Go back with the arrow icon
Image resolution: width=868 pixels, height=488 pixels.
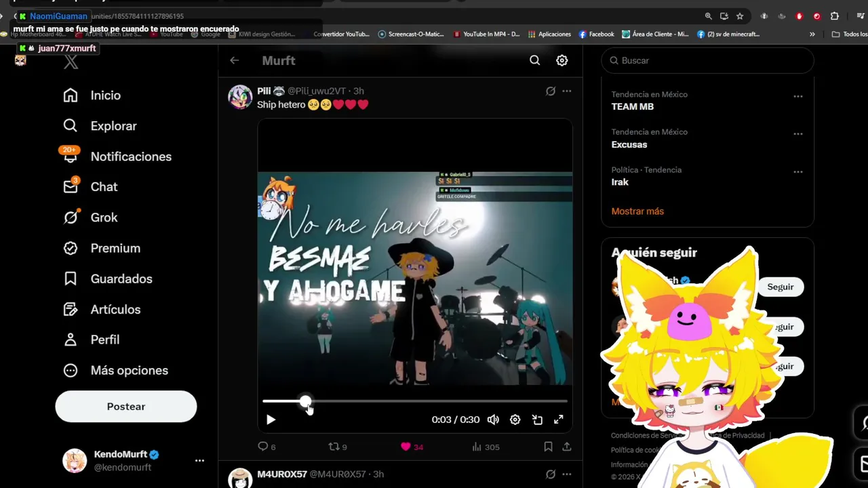234,60
